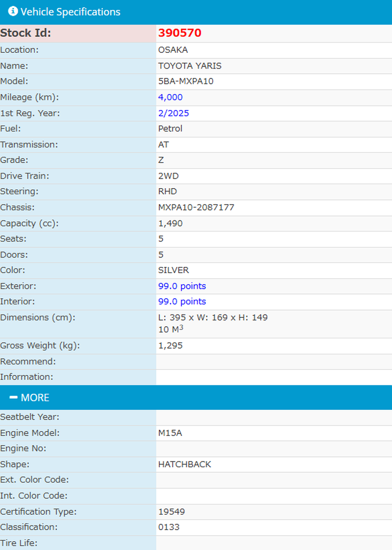Click the Drive Train: label

(24, 176)
